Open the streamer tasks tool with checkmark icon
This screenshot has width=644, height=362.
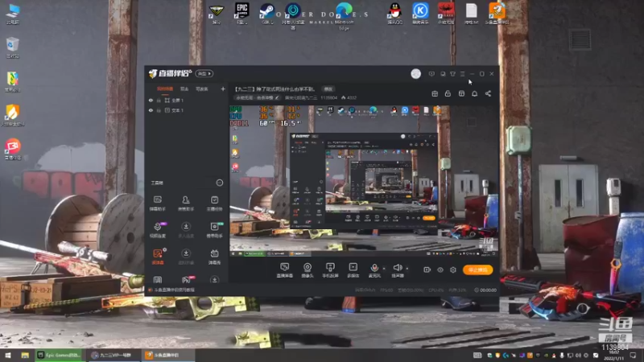coord(214,204)
